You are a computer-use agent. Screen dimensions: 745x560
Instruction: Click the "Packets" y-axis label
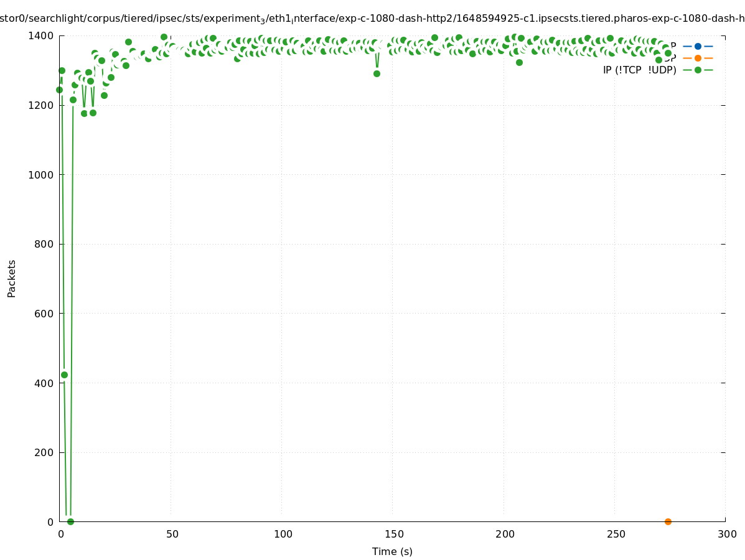pos(12,278)
